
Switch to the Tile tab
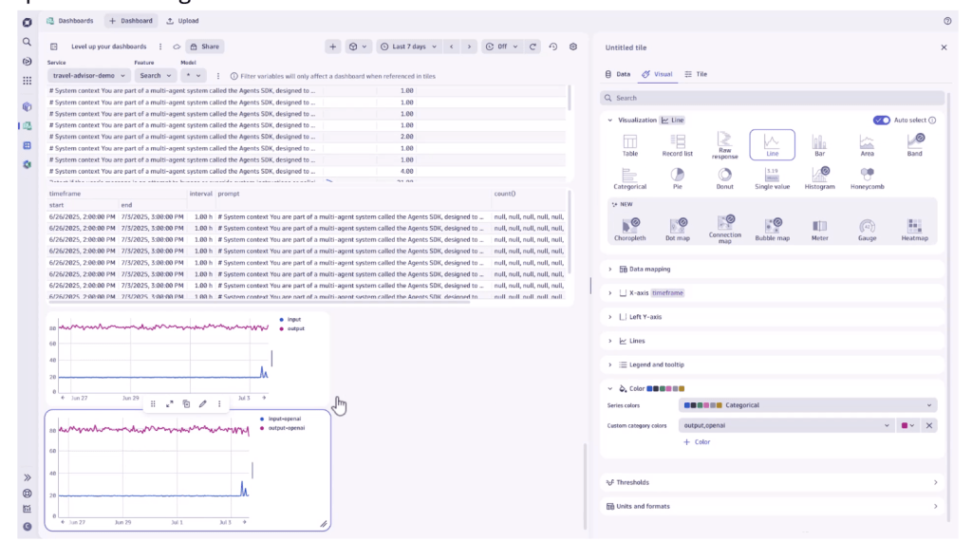[696, 73]
